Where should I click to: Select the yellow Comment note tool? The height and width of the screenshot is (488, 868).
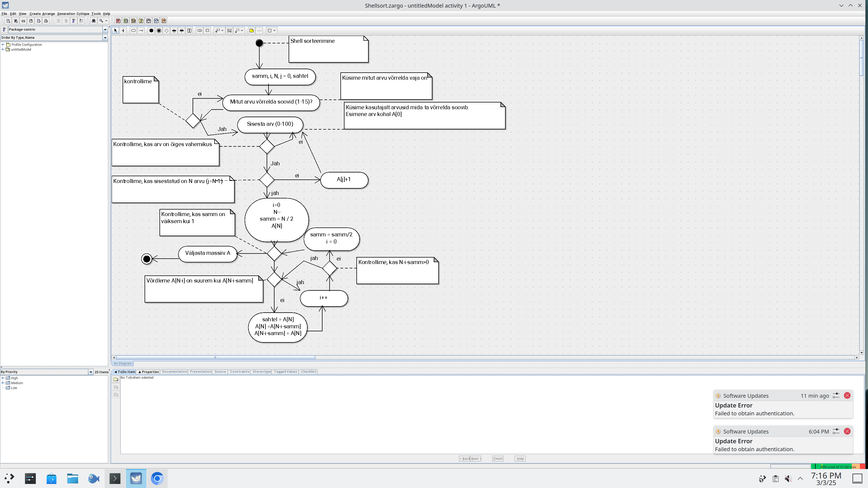pyautogui.click(x=251, y=31)
